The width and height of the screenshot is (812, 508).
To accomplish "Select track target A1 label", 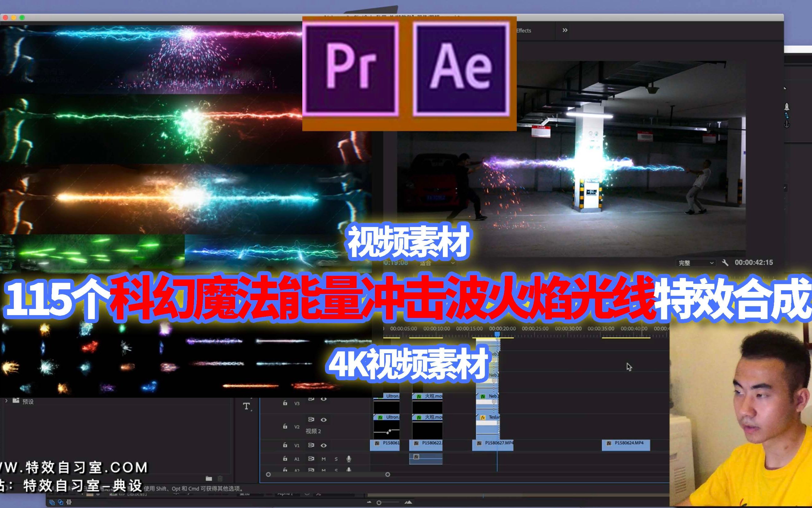I will (x=297, y=459).
